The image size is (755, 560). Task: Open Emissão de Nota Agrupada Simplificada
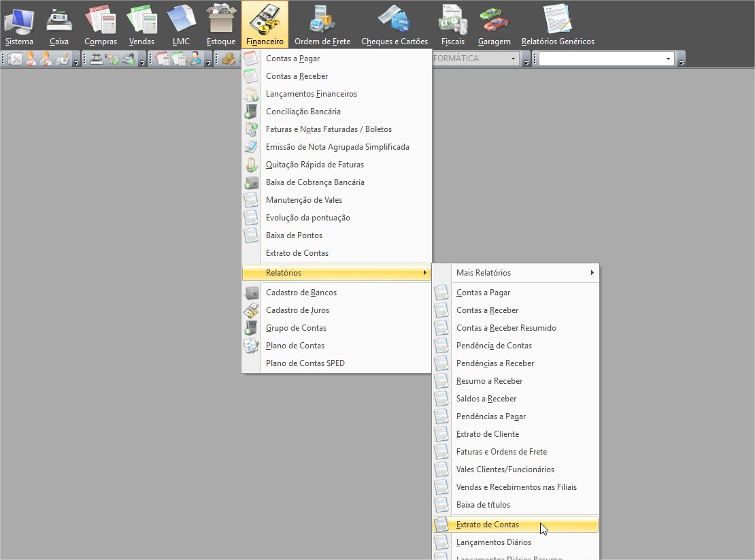pos(337,147)
